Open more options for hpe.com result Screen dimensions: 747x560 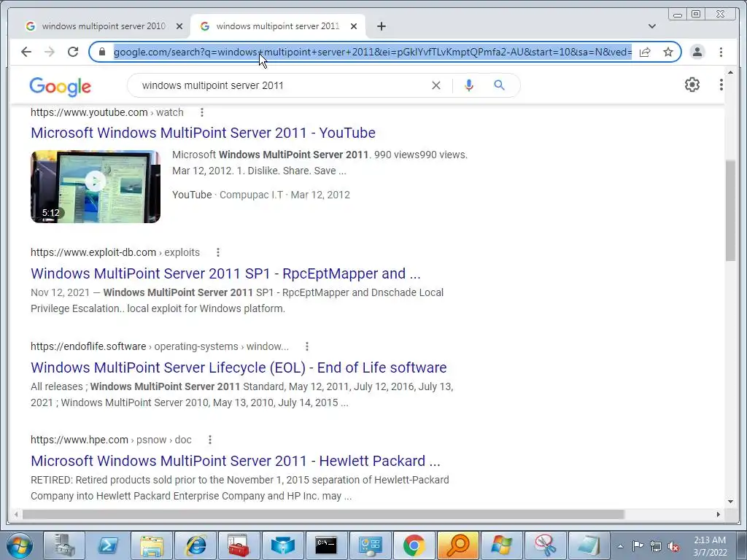click(x=209, y=440)
